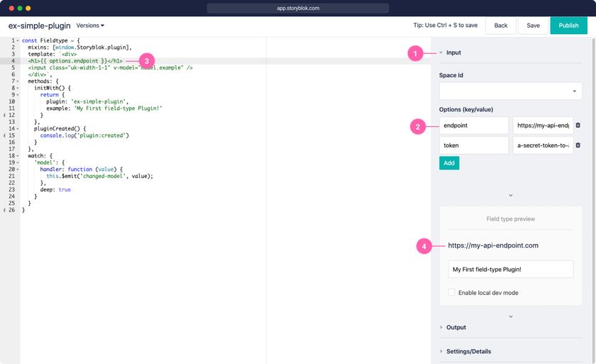The image size is (596, 364).
Task: Open the Space Id dropdown
Action: click(x=510, y=92)
